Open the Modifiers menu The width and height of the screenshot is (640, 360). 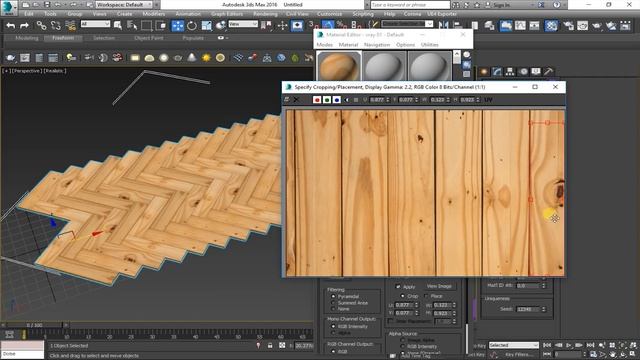(x=153, y=14)
